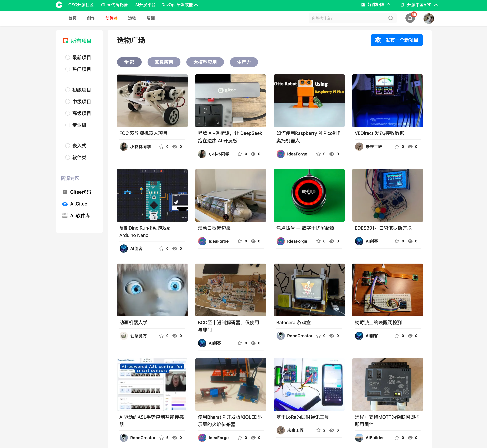
Task: Open the red timer dial thumbnail
Action: 309,195
